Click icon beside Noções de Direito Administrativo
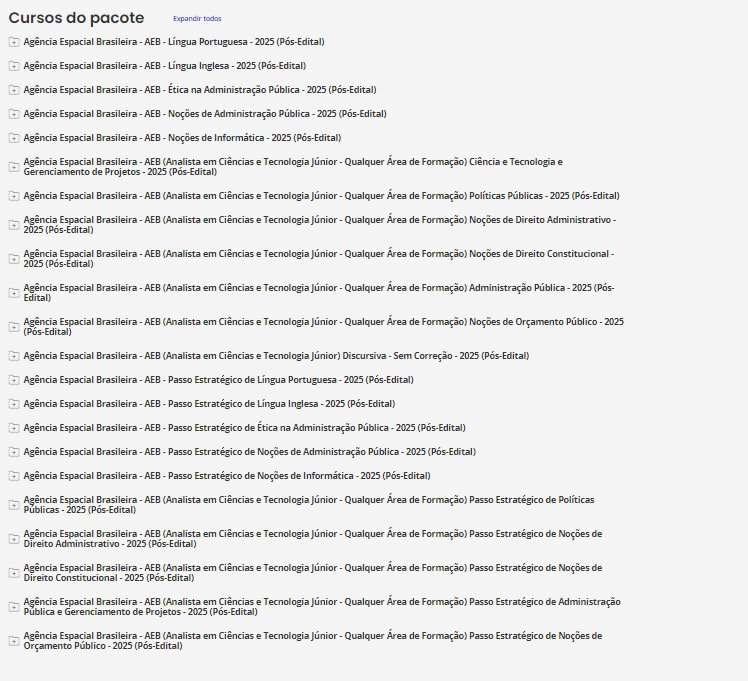Viewport: 748px width, 681px height. [13, 225]
